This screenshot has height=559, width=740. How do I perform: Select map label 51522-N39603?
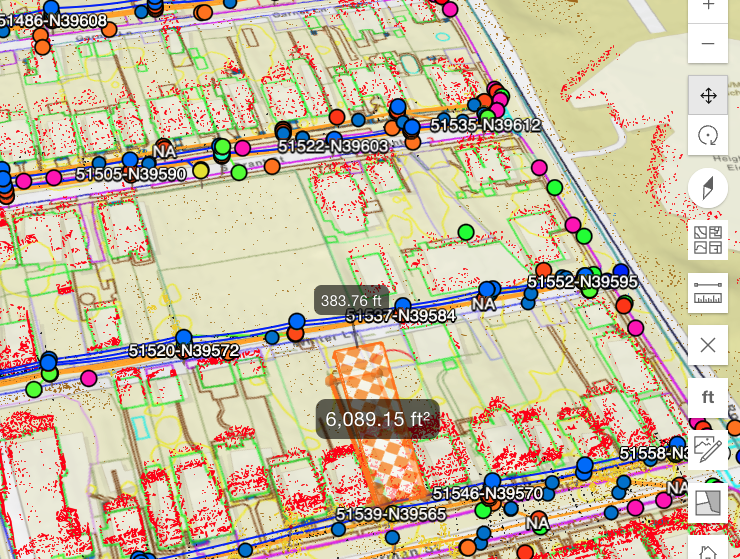pyautogui.click(x=333, y=146)
